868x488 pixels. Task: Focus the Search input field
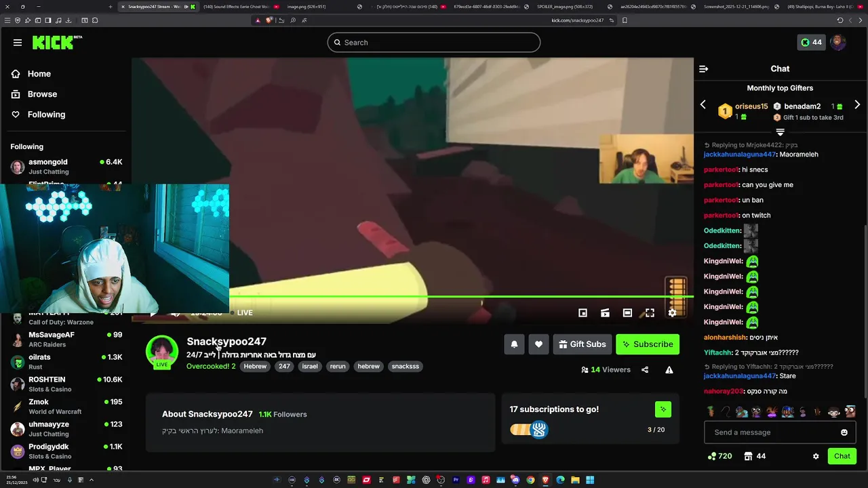coord(434,43)
